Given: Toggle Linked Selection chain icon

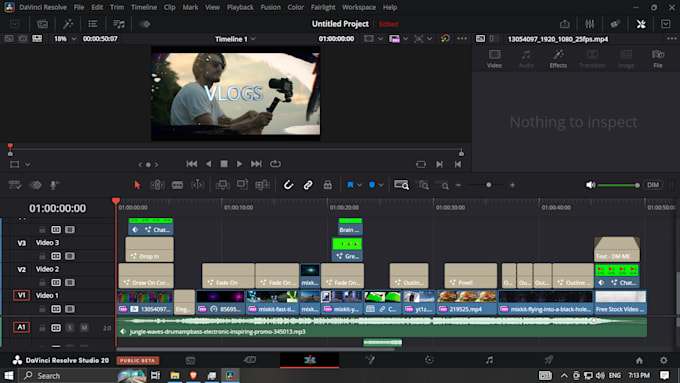Looking at the screenshot, I should click(x=308, y=185).
